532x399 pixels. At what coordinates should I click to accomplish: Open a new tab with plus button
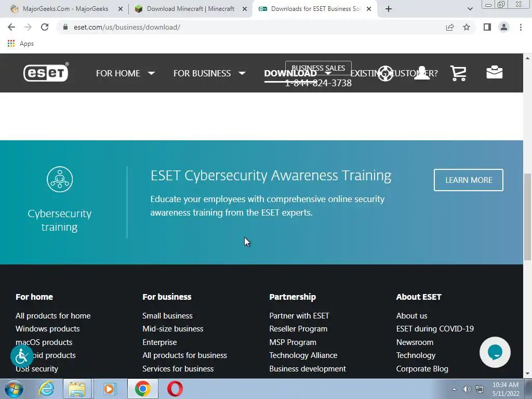[389, 9]
